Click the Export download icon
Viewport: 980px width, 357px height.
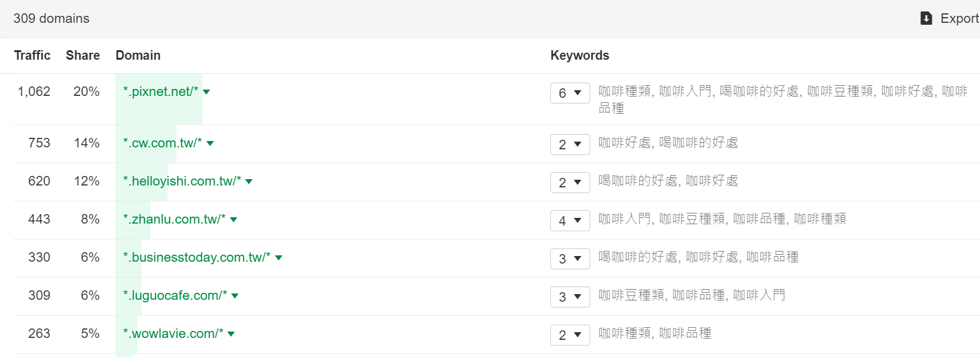[926, 18]
